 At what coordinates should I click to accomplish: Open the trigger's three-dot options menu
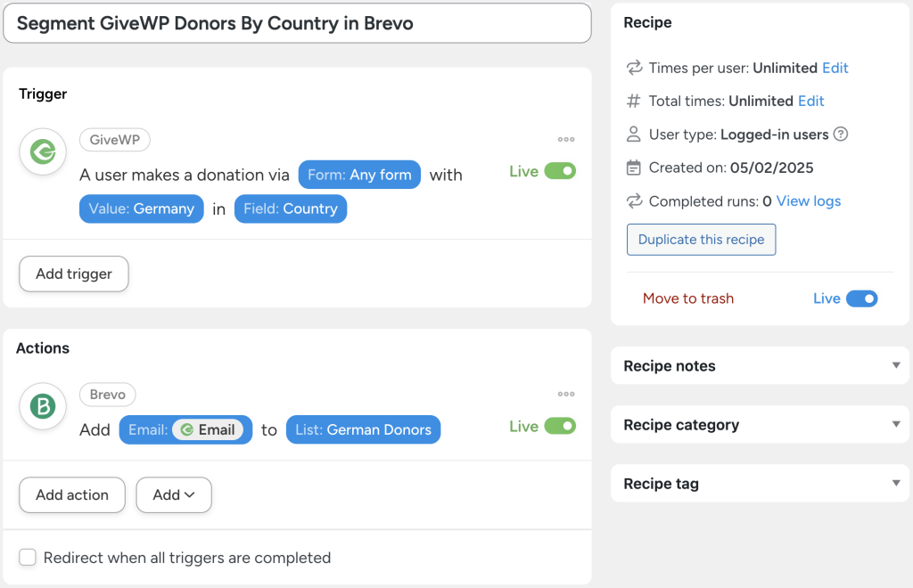[566, 139]
